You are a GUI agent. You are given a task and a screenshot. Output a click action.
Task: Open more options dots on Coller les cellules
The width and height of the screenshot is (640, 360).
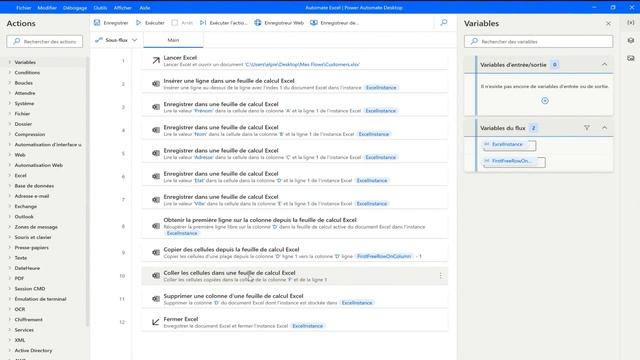[x=440, y=276]
